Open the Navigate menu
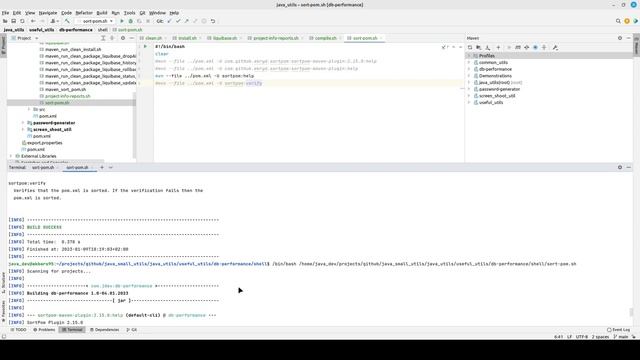Image resolution: width=640 pixels, height=360 pixels. click(48, 13)
